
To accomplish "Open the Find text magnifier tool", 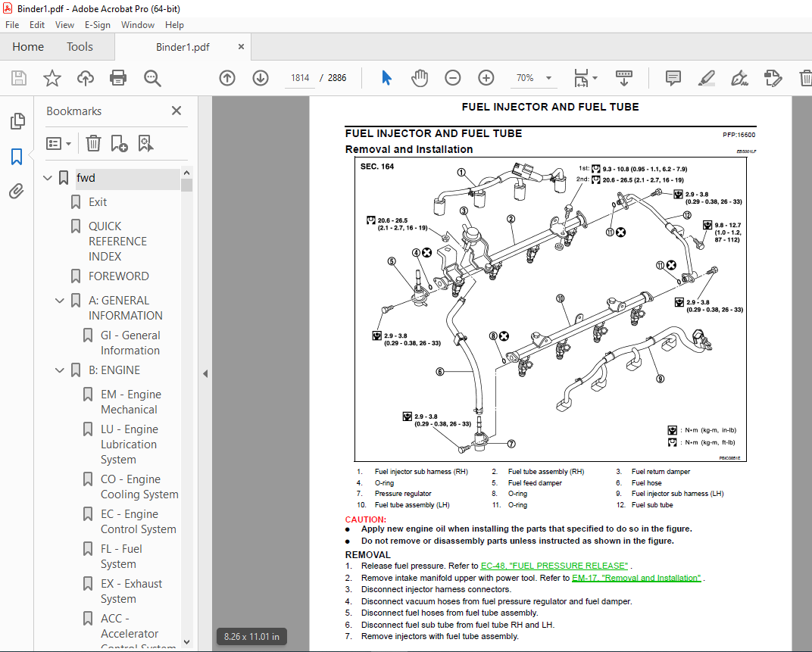I will [152, 78].
